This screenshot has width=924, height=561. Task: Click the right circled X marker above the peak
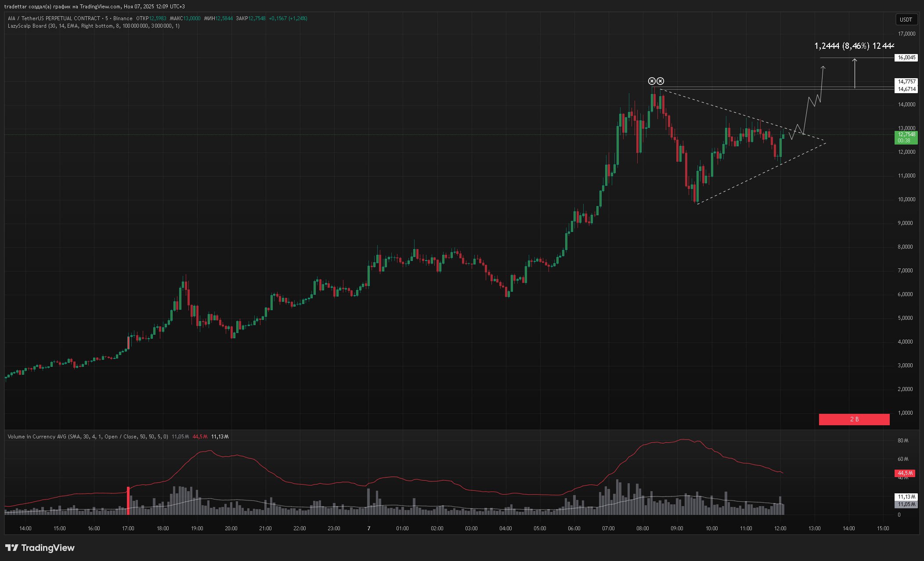(661, 81)
